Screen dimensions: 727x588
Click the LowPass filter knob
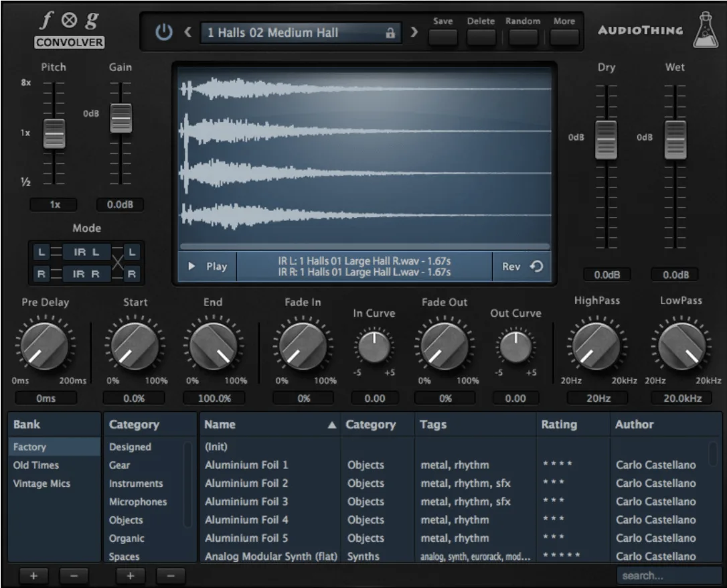coord(681,346)
